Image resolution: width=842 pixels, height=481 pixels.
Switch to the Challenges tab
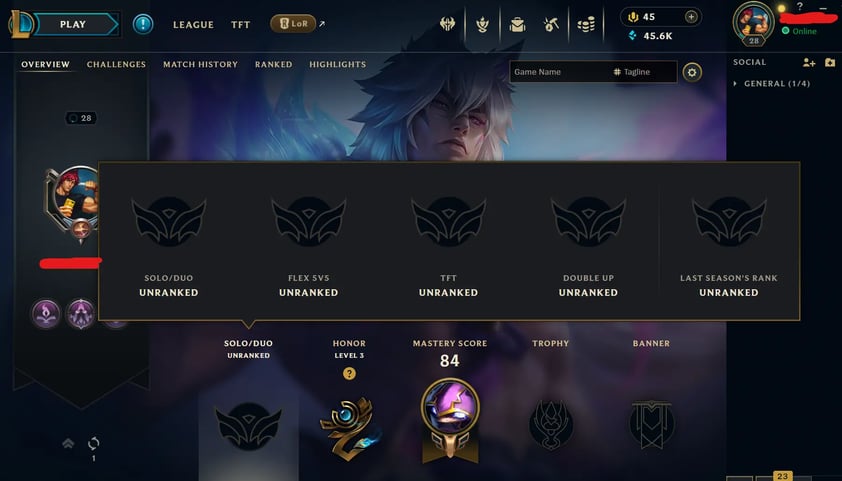[116, 64]
